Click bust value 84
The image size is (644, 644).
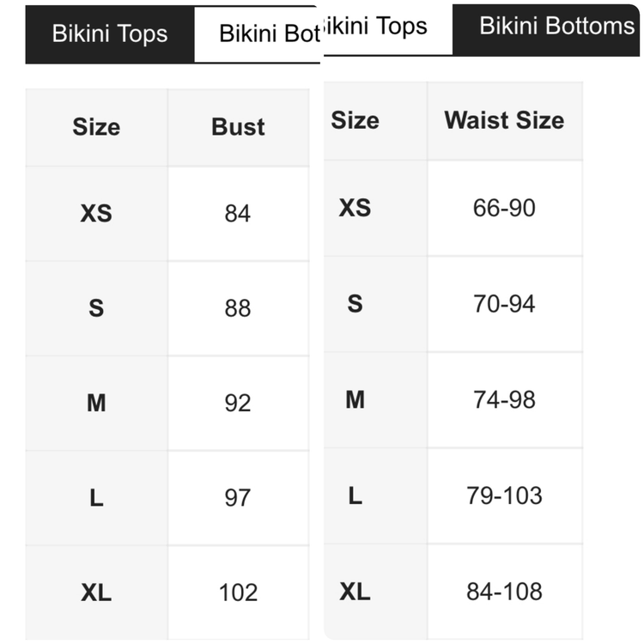(x=238, y=213)
